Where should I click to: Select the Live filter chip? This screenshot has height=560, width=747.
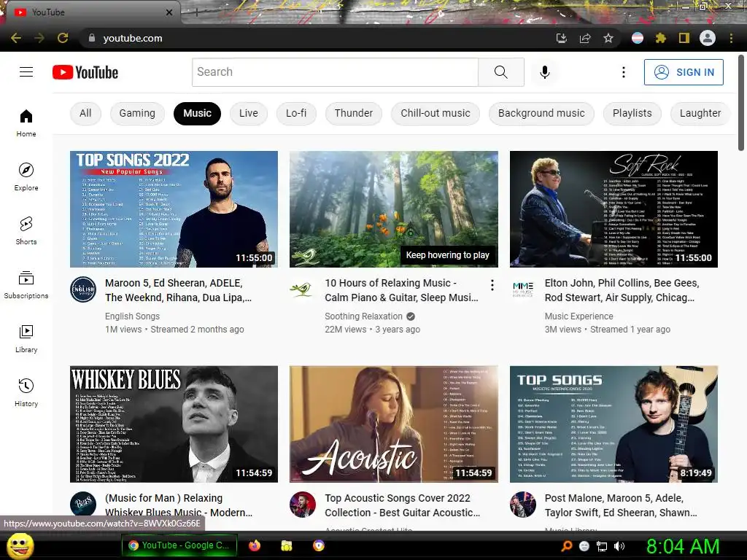pos(249,113)
